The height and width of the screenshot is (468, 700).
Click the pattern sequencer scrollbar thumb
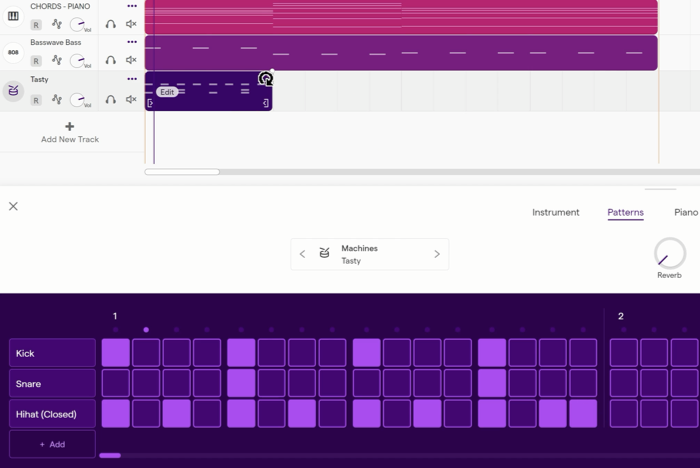pyautogui.click(x=110, y=455)
